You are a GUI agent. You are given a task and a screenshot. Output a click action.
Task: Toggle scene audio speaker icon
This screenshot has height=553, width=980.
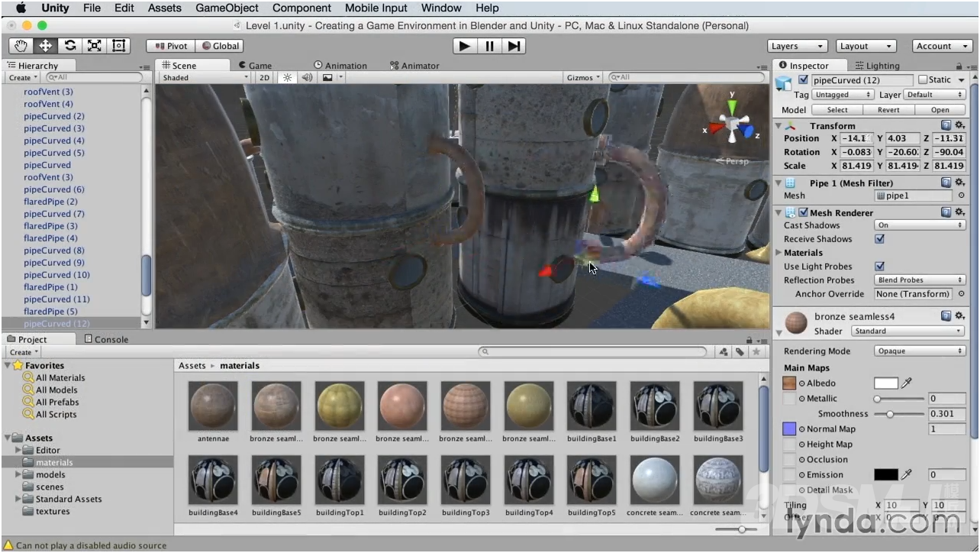(307, 77)
